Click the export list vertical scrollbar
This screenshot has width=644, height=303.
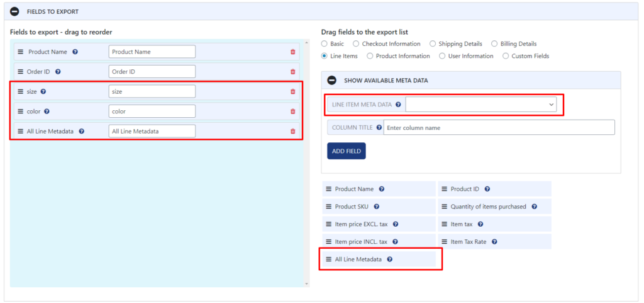tap(306, 163)
